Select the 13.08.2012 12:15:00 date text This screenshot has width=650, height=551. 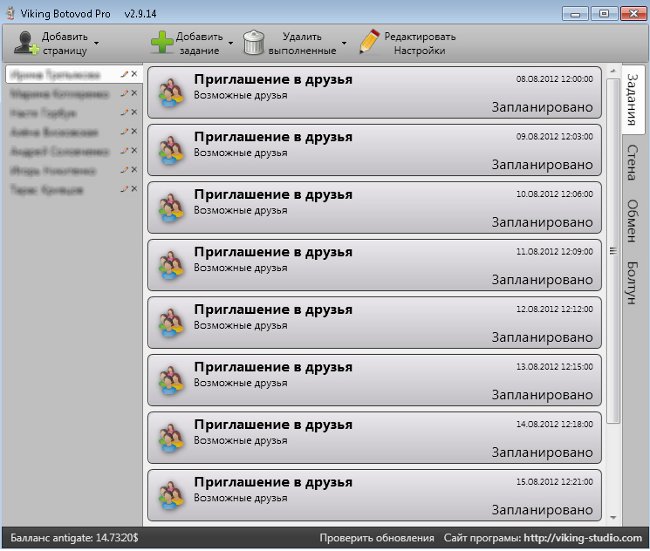[x=554, y=367]
